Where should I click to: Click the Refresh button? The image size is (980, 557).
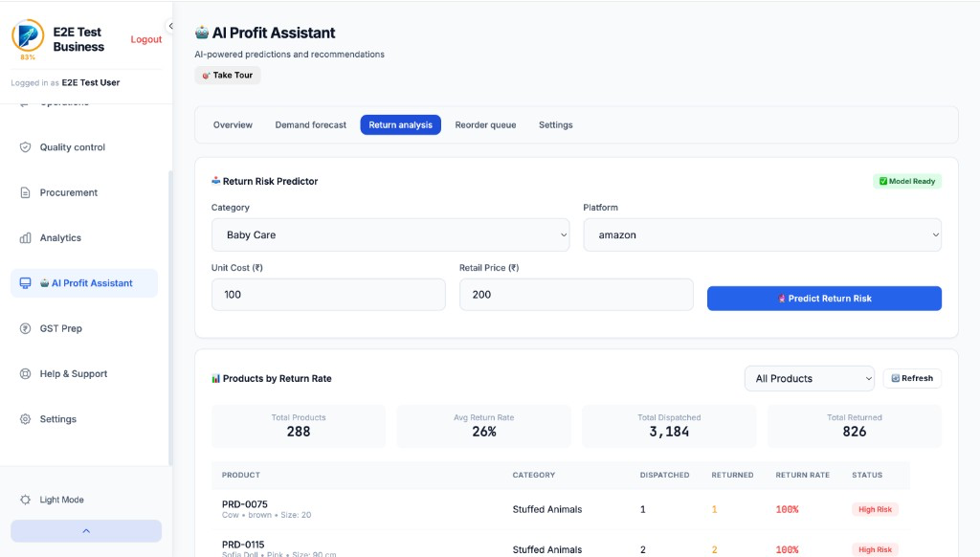pyautogui.click(x=912, y=378)
